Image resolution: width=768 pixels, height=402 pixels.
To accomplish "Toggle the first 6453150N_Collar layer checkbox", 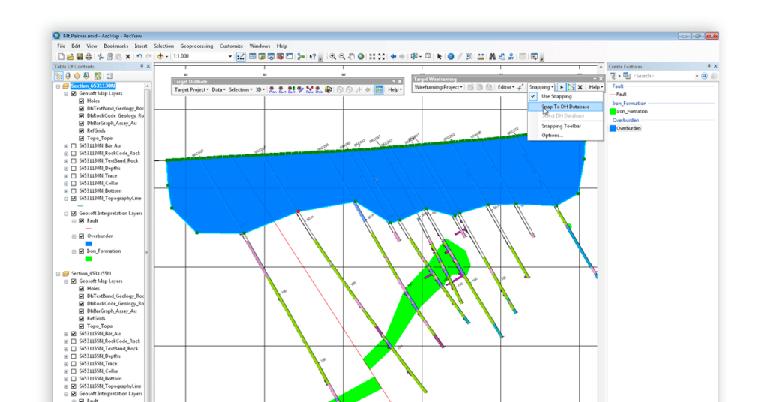I will click(x=74, y=183).
